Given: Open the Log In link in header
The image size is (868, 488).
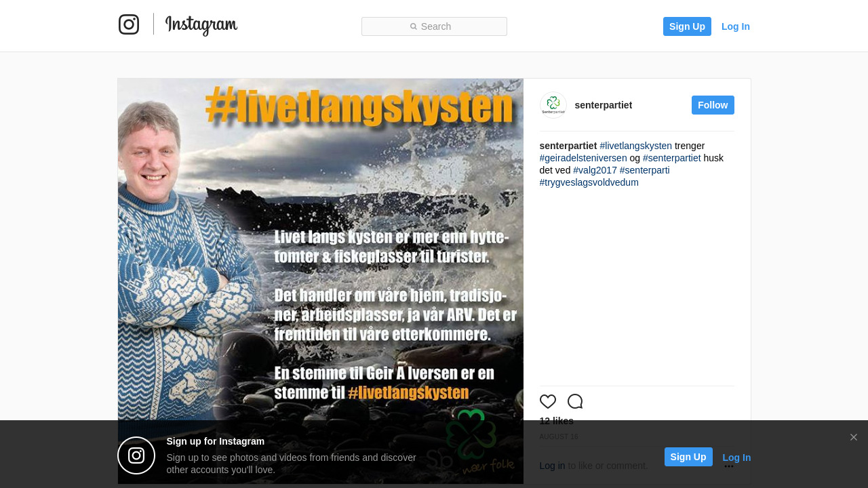Looking at the screenshot, I should pyautogui.click(x=736, y=26).
